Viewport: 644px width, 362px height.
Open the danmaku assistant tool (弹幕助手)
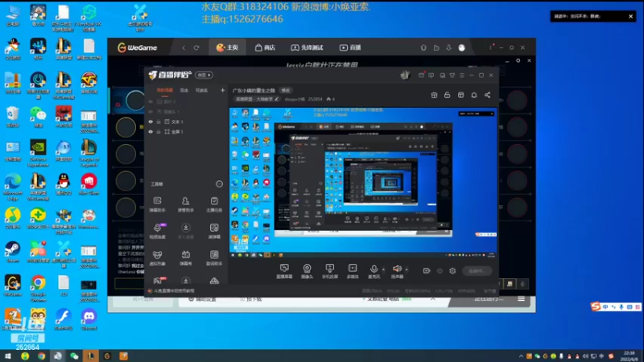point(157,204)
